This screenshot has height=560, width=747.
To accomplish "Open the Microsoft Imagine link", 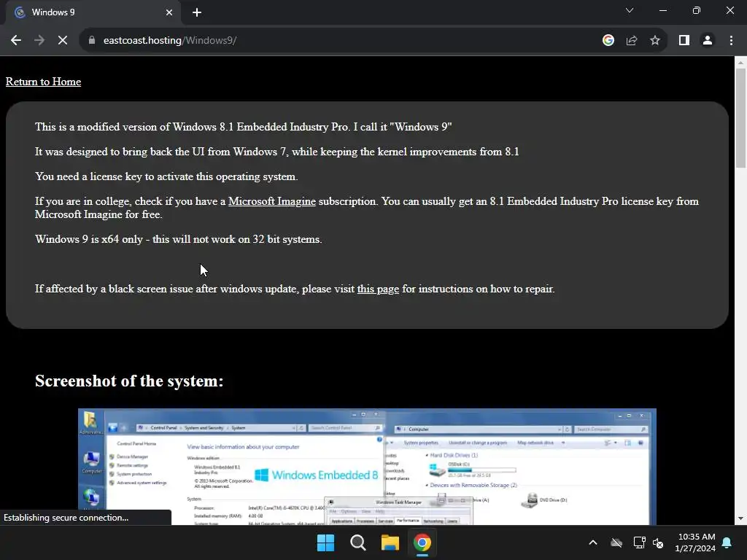I will (x=272, y=201).
